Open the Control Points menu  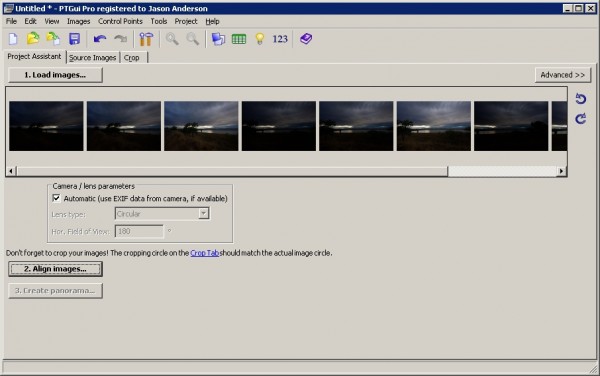point(120,21)
